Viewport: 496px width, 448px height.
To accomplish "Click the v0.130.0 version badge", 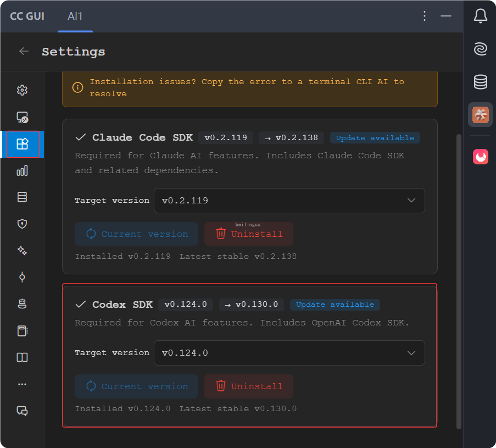I will click(251, 305).
